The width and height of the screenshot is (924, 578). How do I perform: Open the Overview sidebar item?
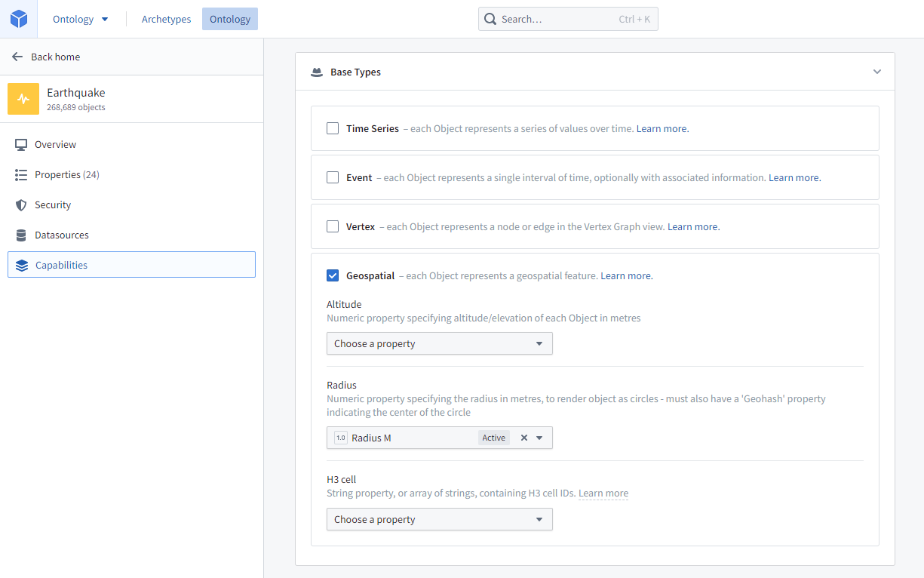[131, 144]
